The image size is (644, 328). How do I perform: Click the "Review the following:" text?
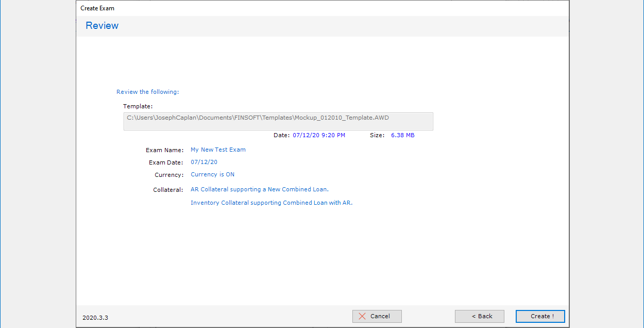147,92
